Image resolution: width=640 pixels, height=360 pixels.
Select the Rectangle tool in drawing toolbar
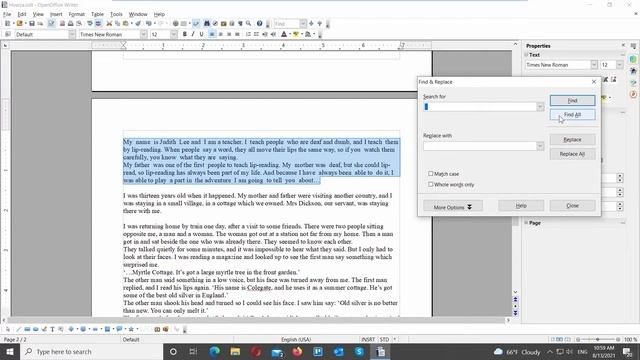(27, 329)
